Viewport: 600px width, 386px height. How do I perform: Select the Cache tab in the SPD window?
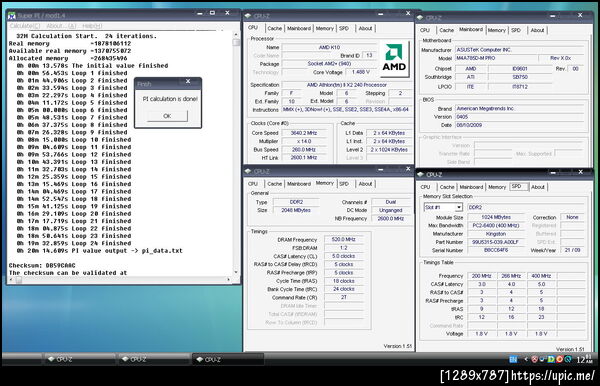pos(447,187)
